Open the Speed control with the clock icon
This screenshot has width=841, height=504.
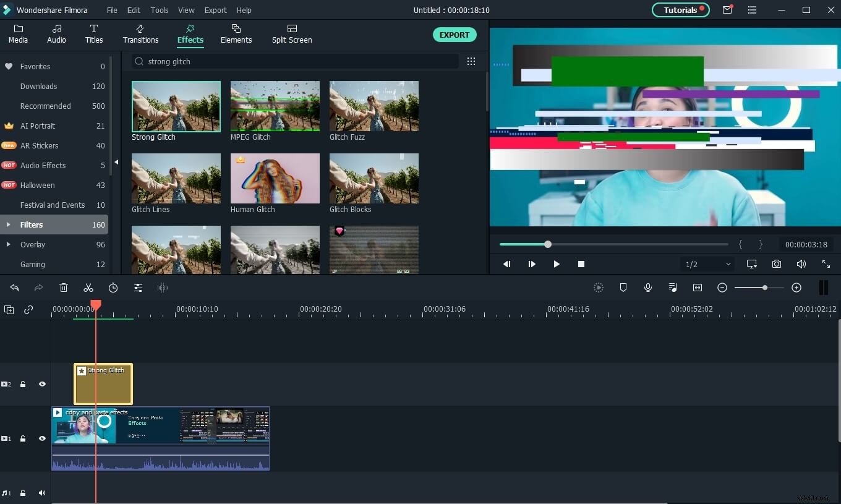pos(113,288)
